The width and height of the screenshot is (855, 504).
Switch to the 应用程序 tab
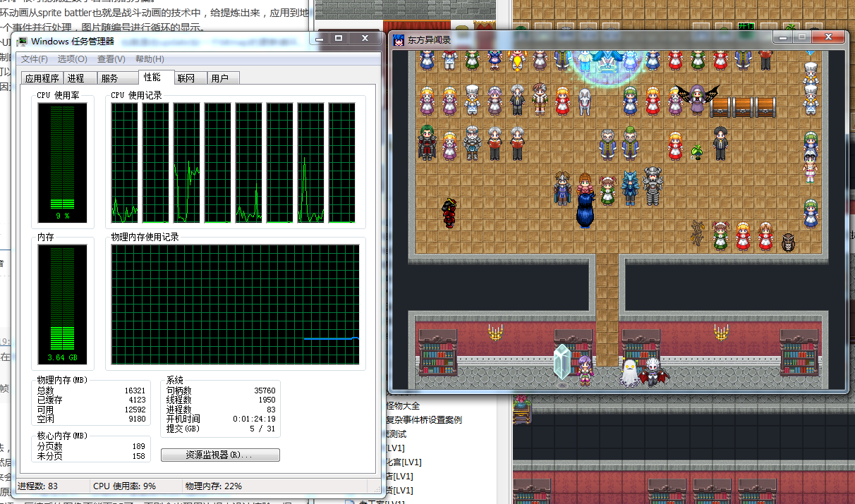(42, 78)
